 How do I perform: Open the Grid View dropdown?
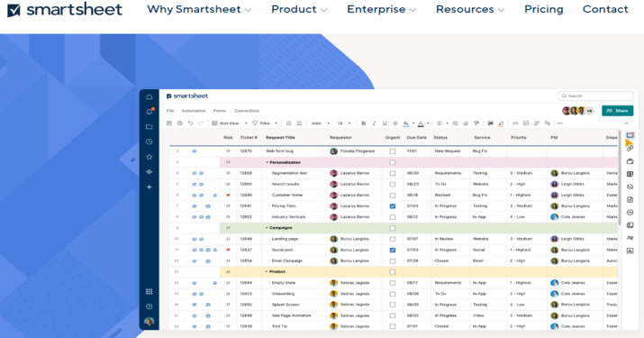[230, 123]
